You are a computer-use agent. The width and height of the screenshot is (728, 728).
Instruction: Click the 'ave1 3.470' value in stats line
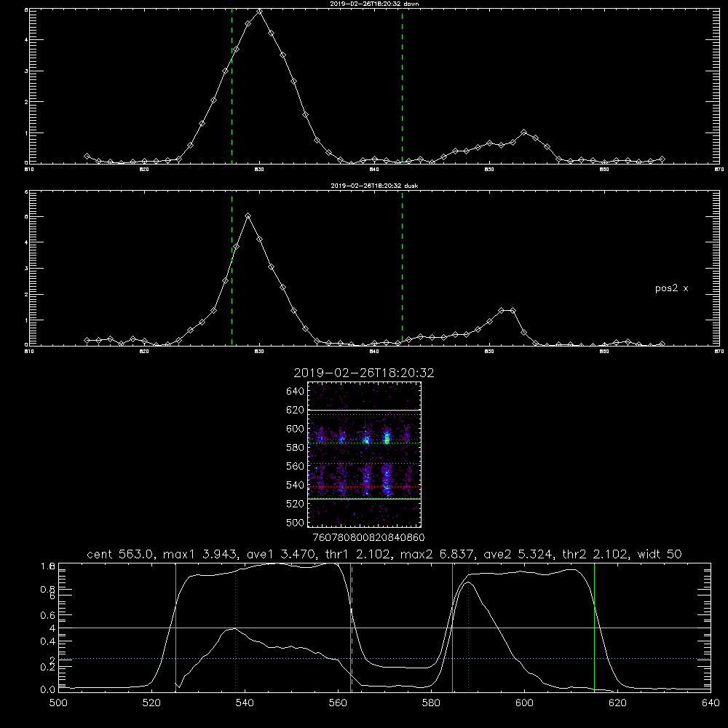[x=282, y=554]
